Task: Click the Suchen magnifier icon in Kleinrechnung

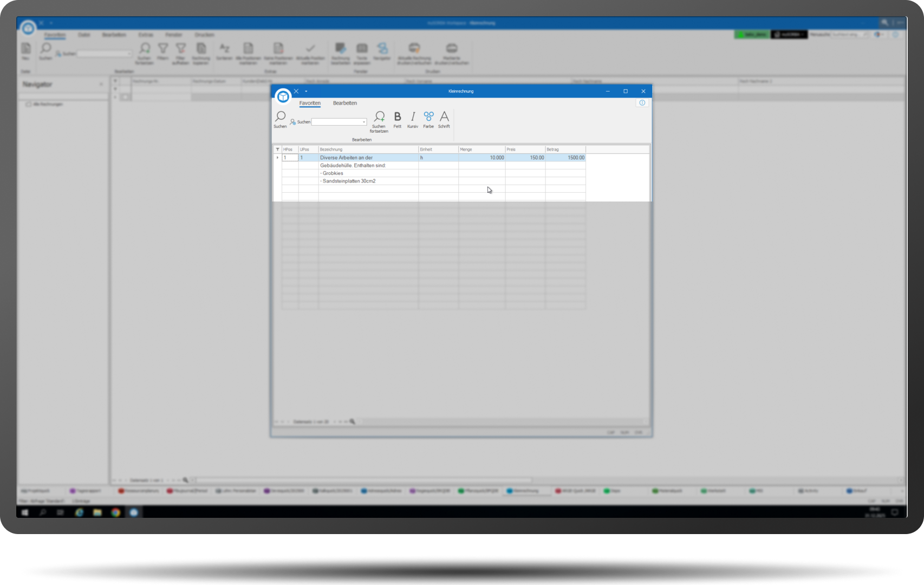Action: point(280,118)
